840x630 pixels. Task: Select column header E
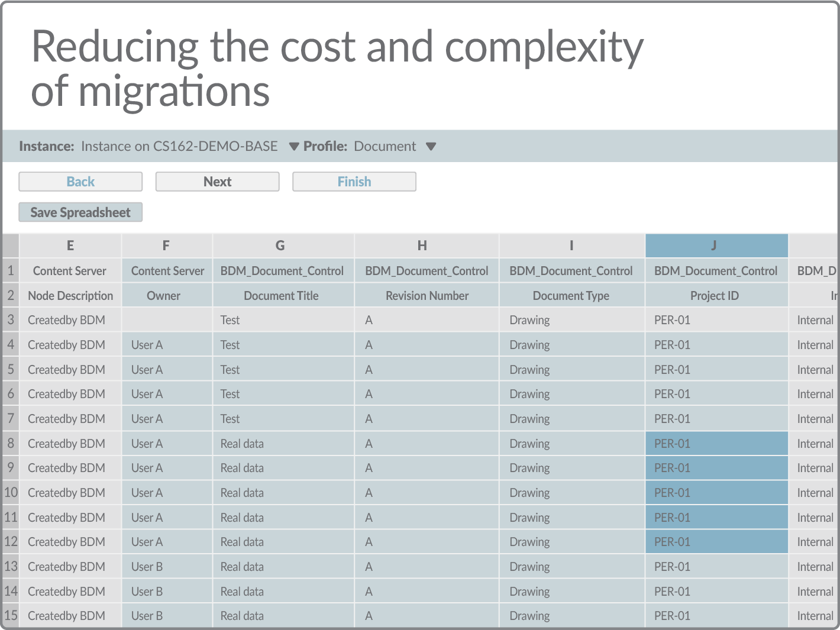(x=70, y=245)
